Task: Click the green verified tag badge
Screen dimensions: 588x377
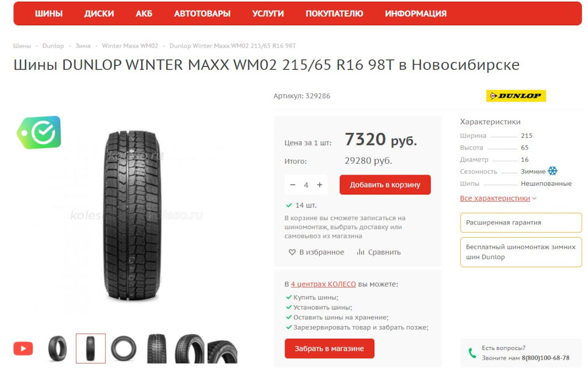Action: [x=39, y=132]
